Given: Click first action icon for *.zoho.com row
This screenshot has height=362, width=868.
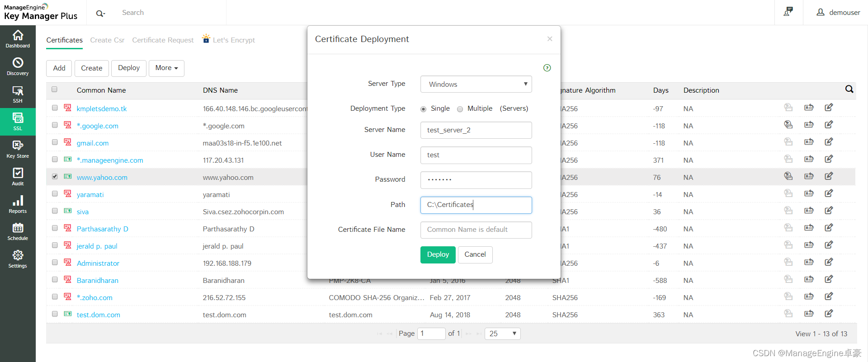Looking at the screenshot, I should pos(788,296).
